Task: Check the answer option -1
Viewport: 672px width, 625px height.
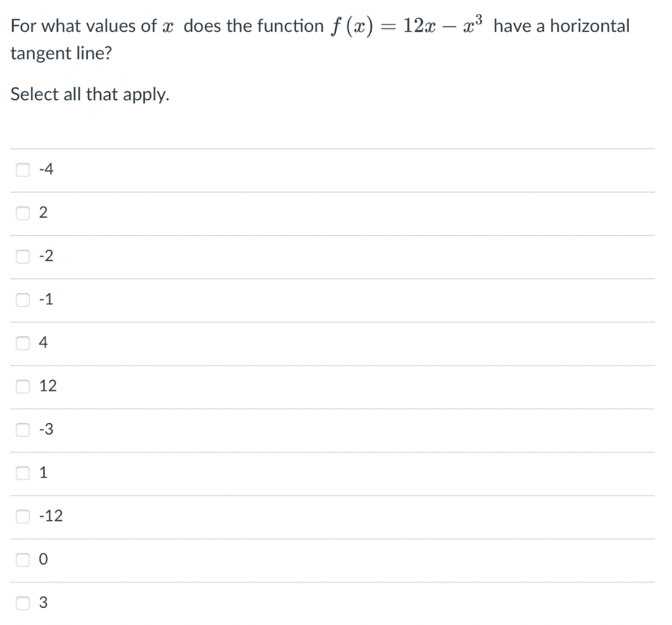Action: point(22,300)
